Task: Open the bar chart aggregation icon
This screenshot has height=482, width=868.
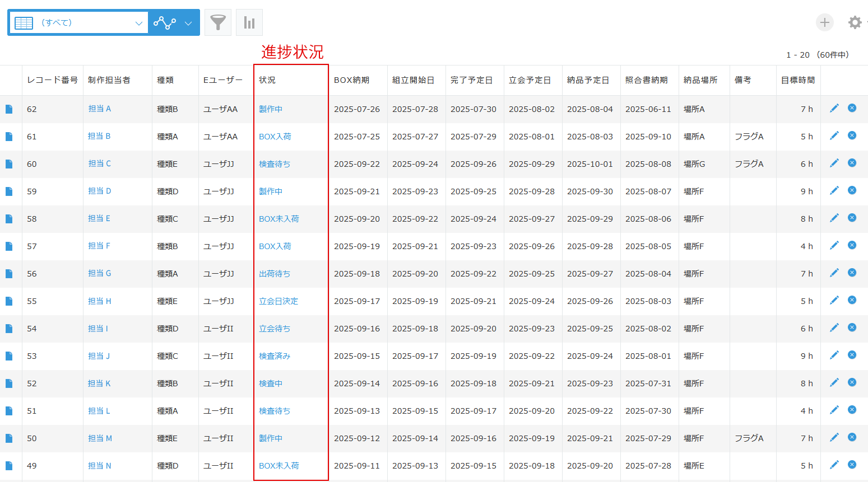Action: (x=249, y=22)
